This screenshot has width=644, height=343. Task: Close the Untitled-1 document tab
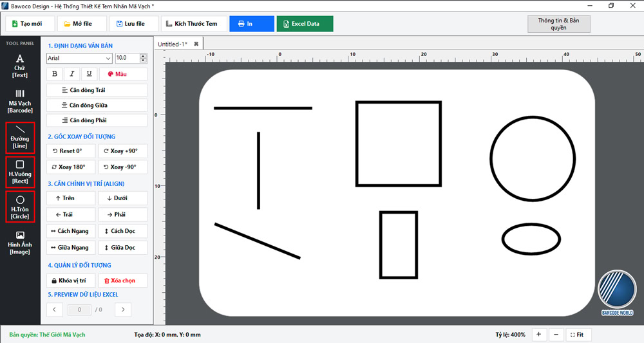pyautogui.click(x=196, y=44)
